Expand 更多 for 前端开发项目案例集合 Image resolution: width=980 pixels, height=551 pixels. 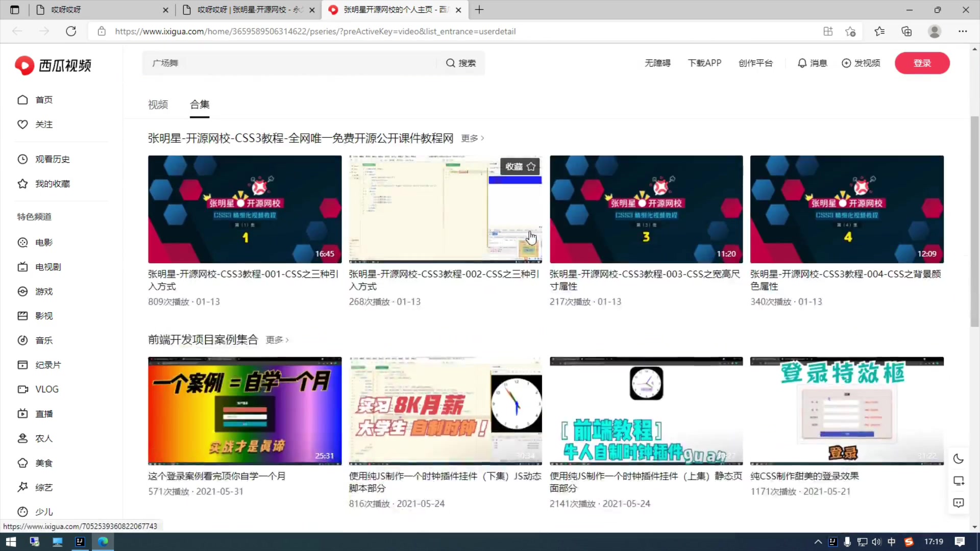[x=277, y=340]
